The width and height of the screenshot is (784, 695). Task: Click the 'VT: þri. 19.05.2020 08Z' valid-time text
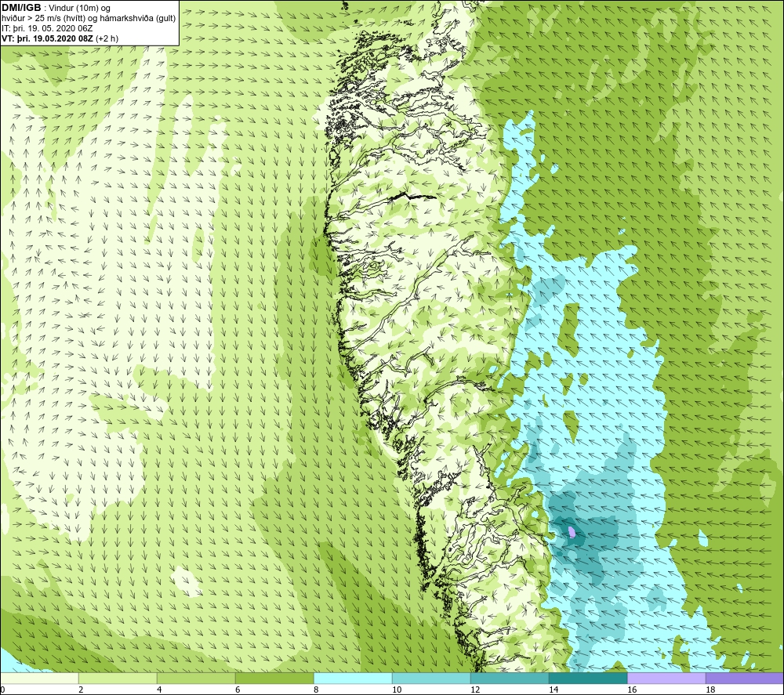click(x=48, y=38)
